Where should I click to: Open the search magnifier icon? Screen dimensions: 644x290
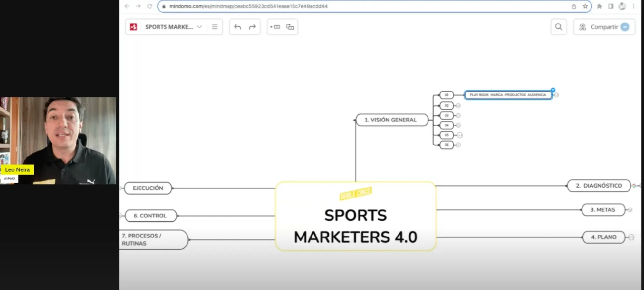coord(558,27)
